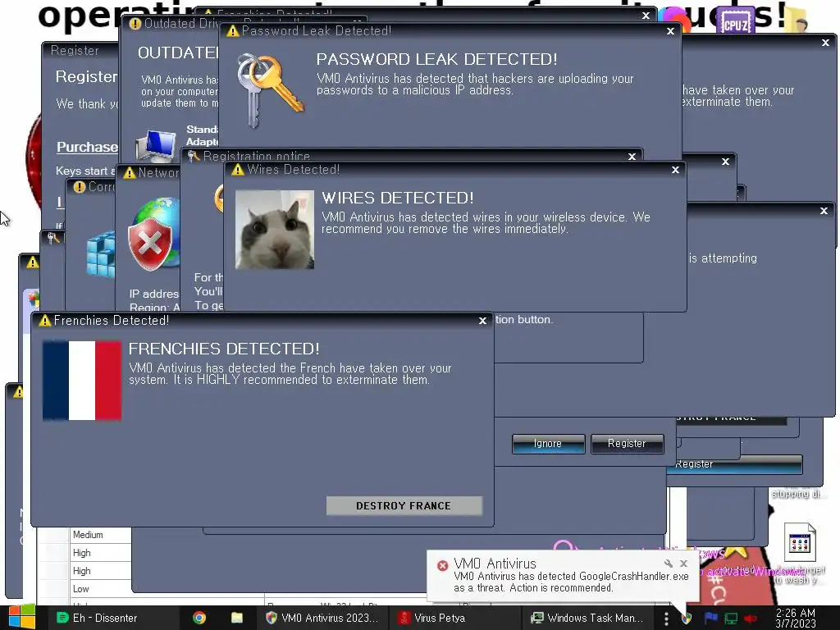
Task: Close the Registration notice window
Action: click(x=632, y=157)
